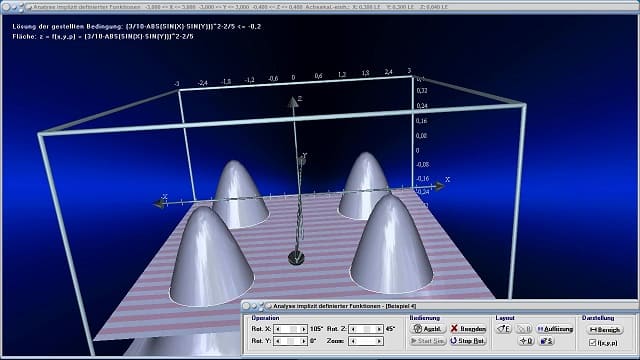Image resolution: width=640 pixels, height=360 pixels.
Task: Click the Rot. Y scrollbar thumb
Action: pyautogui.click(x=290, y=341)
